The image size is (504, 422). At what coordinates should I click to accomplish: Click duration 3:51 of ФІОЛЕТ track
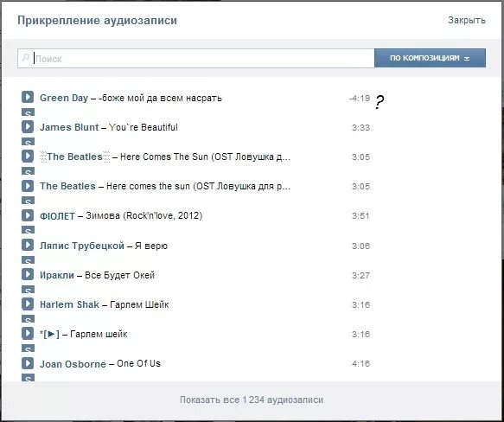coord(360,216)
